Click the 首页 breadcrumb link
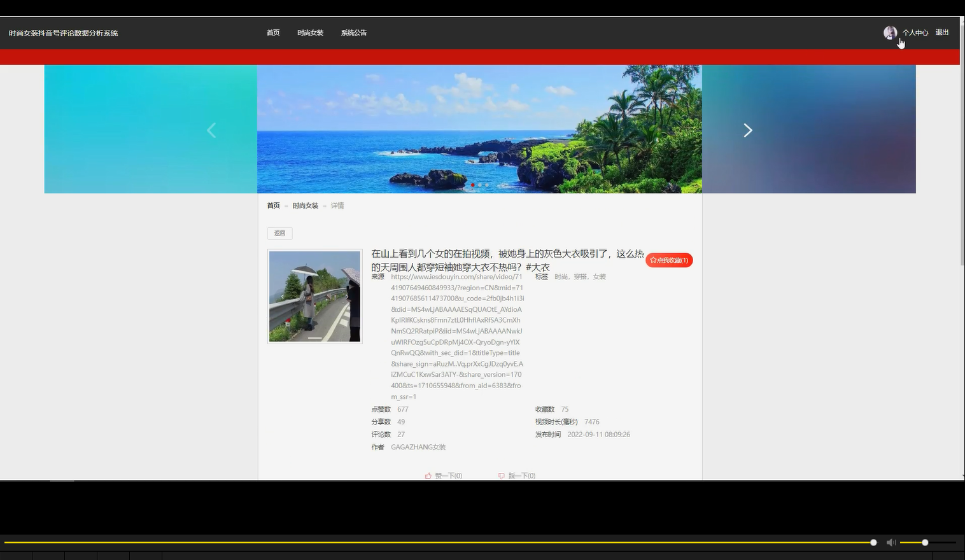965x560 pixels. click(273, 206)
